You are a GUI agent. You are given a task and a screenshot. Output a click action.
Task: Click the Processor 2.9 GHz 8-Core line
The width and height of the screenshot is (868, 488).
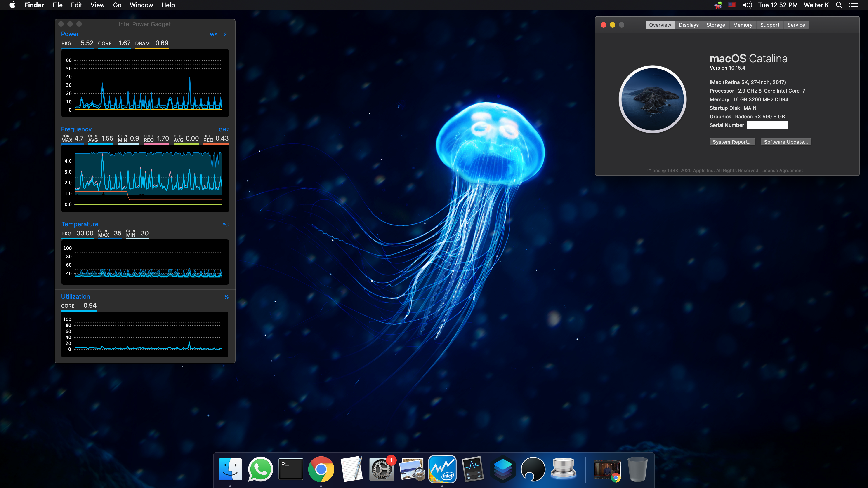(x=757, y=91)
